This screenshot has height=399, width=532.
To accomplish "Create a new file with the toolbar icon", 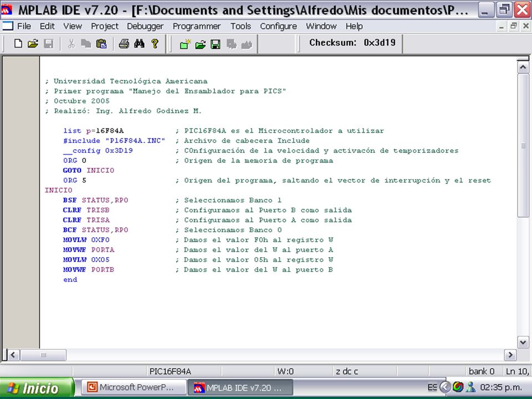I will click(18, 43).
